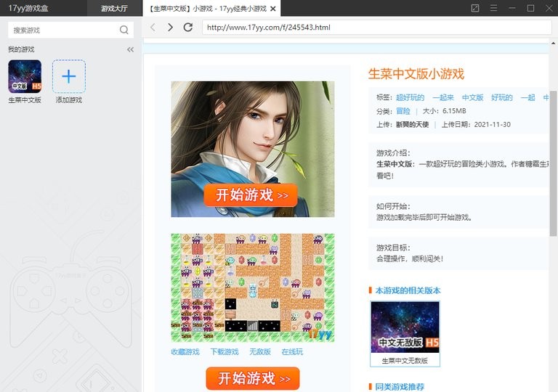
Task: Click the 本游戏的相关版本 section heading
Action: point(408,290)
